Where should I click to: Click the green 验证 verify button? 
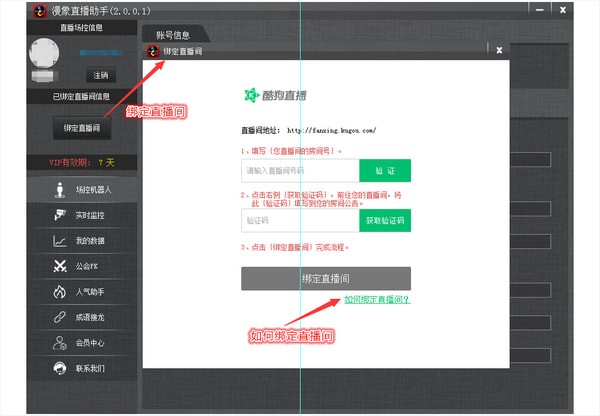[385, 171]
